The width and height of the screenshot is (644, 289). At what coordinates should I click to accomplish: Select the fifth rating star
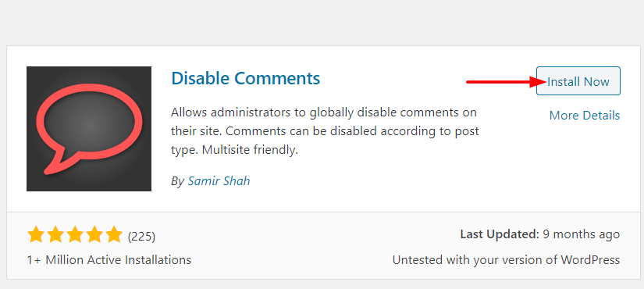114,236
